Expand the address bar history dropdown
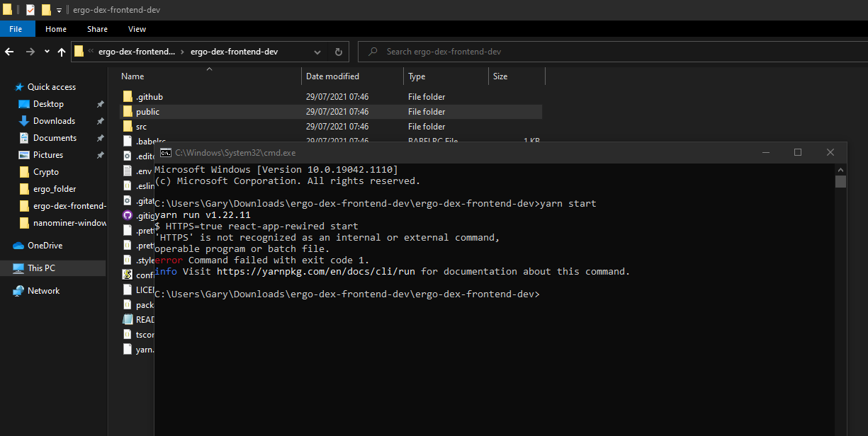The image size is (868, 436). (317, 52)
